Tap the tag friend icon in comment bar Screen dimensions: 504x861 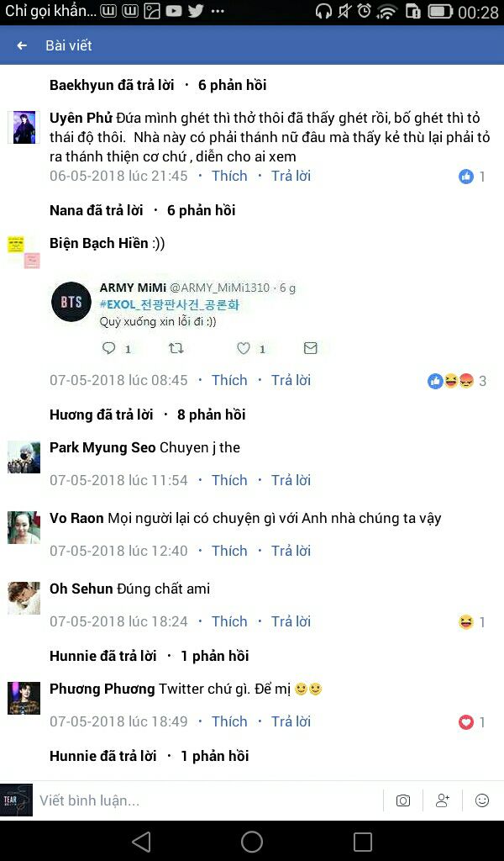click(443, 800)
